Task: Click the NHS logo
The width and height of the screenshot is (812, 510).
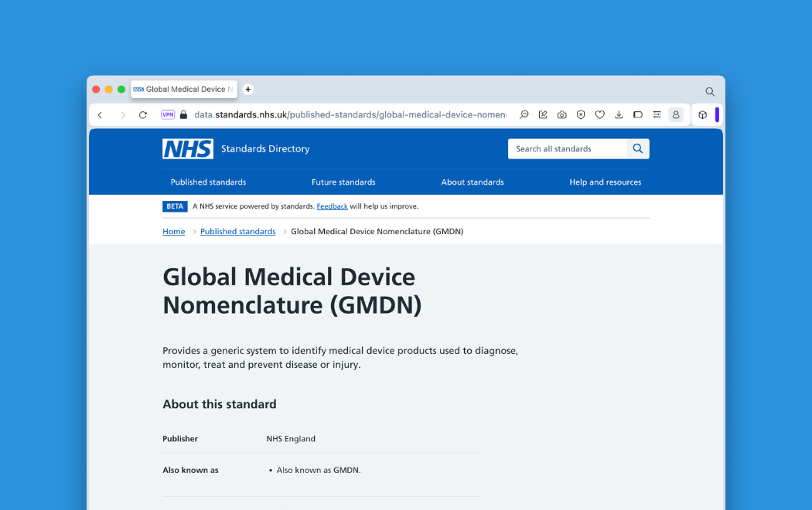Action: (x=186, y=148)
